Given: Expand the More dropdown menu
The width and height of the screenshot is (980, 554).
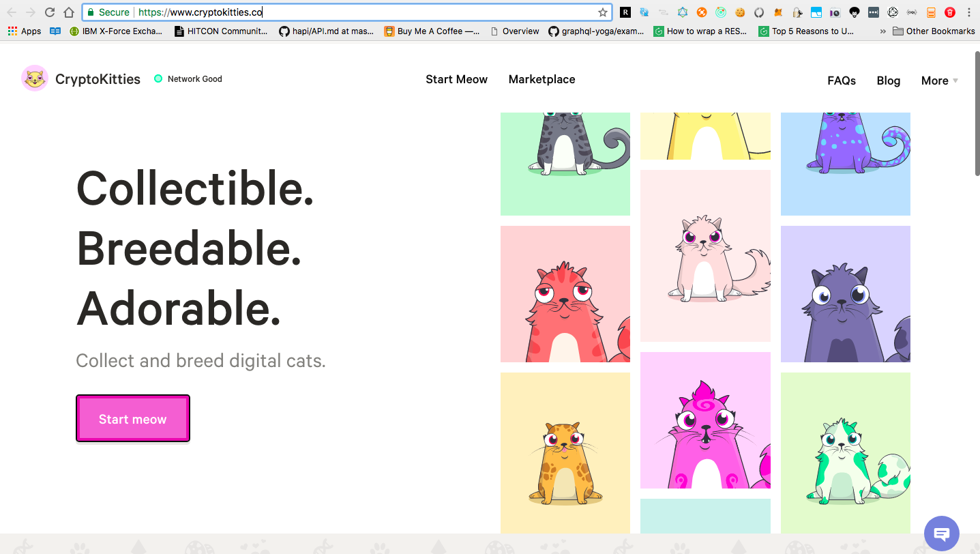Looking at the screenshot, I should pyautogui.click(x=939, y=81).
